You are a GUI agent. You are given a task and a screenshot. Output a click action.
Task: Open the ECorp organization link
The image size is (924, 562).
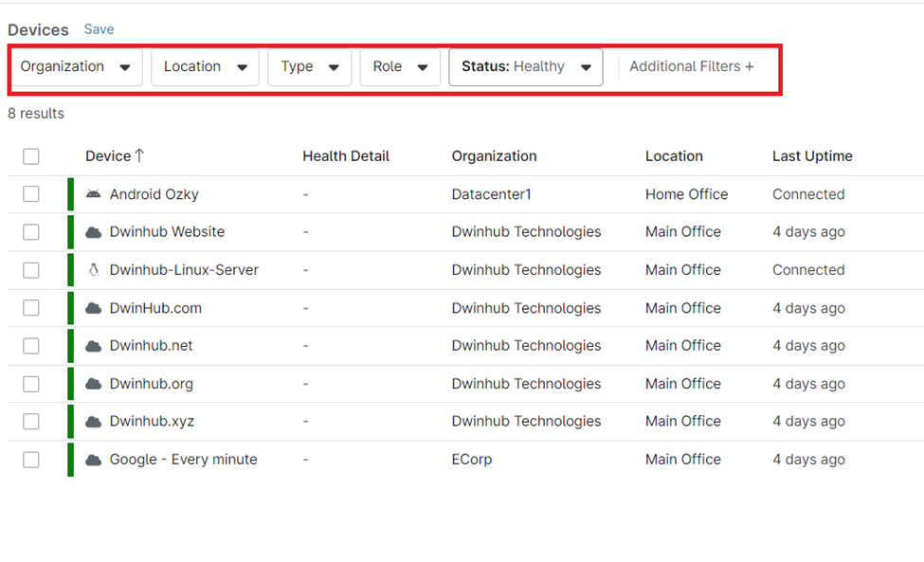pyautogui.click(x=472, y=459)
